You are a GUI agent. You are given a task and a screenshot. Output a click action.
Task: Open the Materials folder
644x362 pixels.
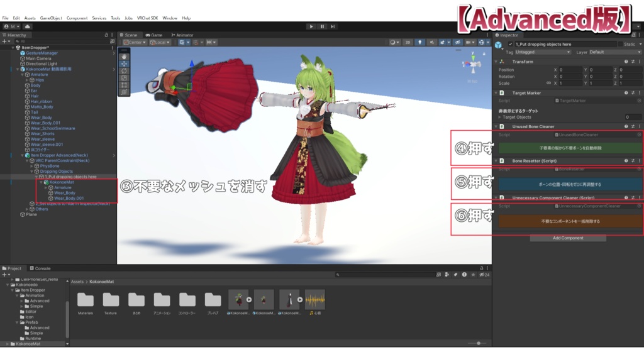(x=86, y=303)
